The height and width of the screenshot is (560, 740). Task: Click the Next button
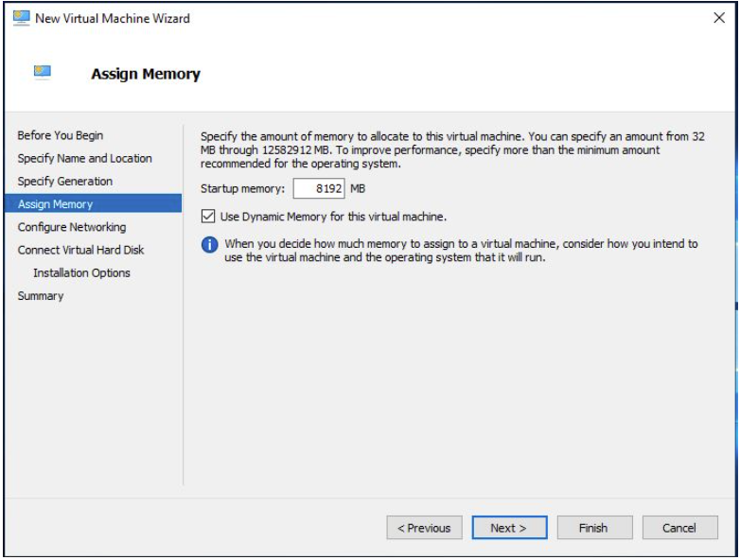click(x=510, y=528)
